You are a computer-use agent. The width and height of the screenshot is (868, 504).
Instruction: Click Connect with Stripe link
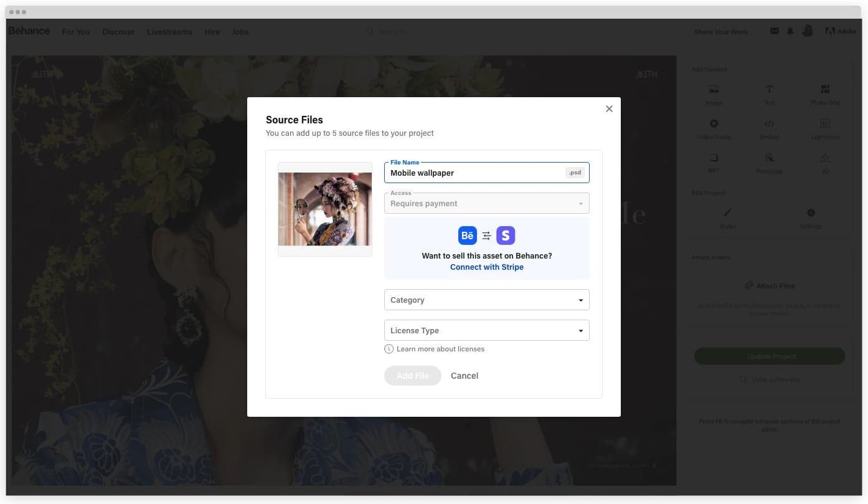[x=487, y=267]
